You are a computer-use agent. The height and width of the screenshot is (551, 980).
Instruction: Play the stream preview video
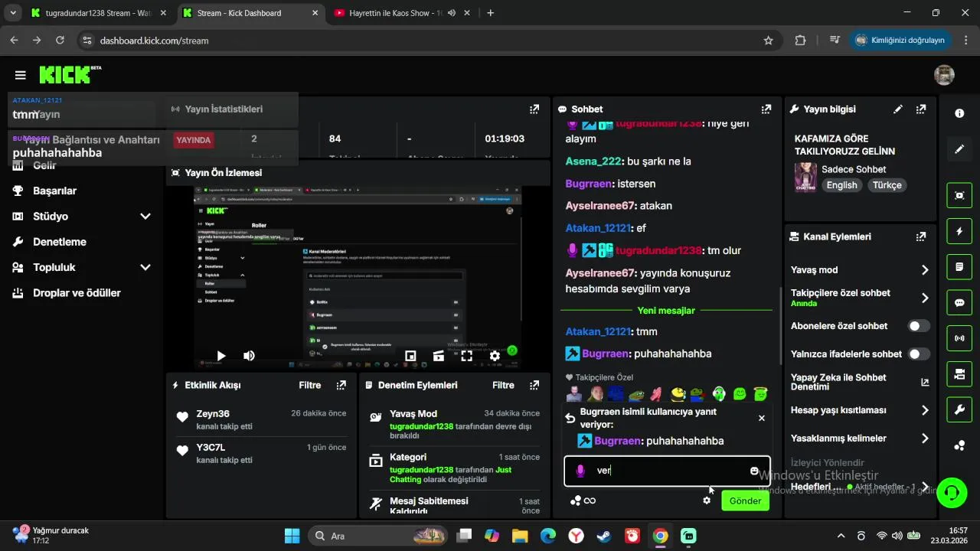pyautogui.click(x=221, y=356)
